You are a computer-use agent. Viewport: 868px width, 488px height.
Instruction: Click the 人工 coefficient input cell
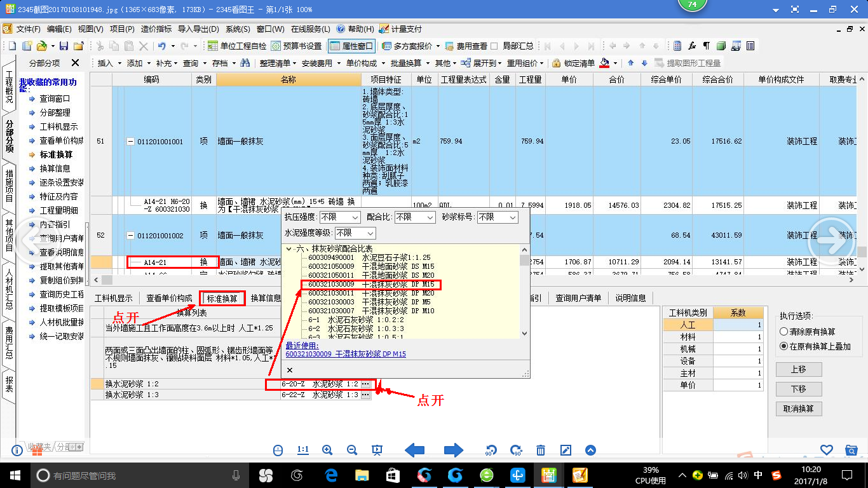point(737,325)
